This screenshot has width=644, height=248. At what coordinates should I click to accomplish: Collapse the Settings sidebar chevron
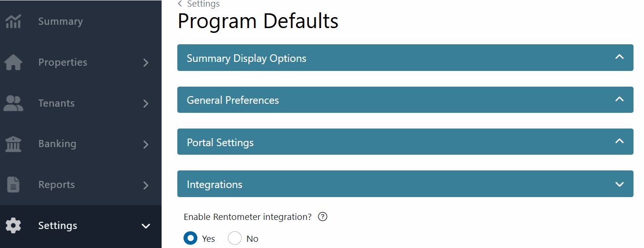click(146, 226)
